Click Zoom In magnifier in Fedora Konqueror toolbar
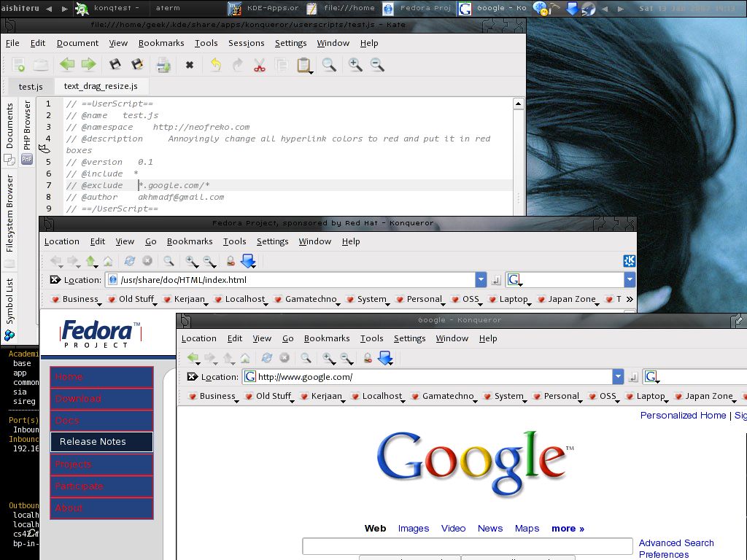The height and width of the screenshot is (560, 747). 192,261
